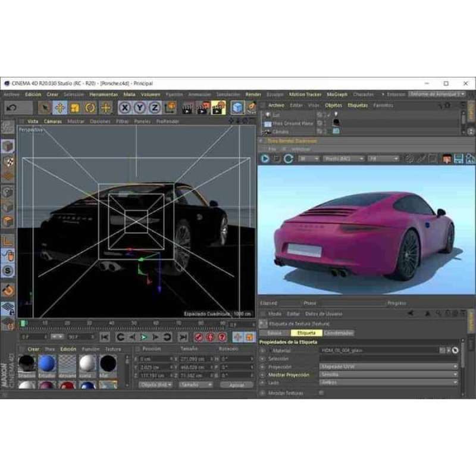
Task: Toggle visibility dot next to the Luz object
Action: [322, 113]
